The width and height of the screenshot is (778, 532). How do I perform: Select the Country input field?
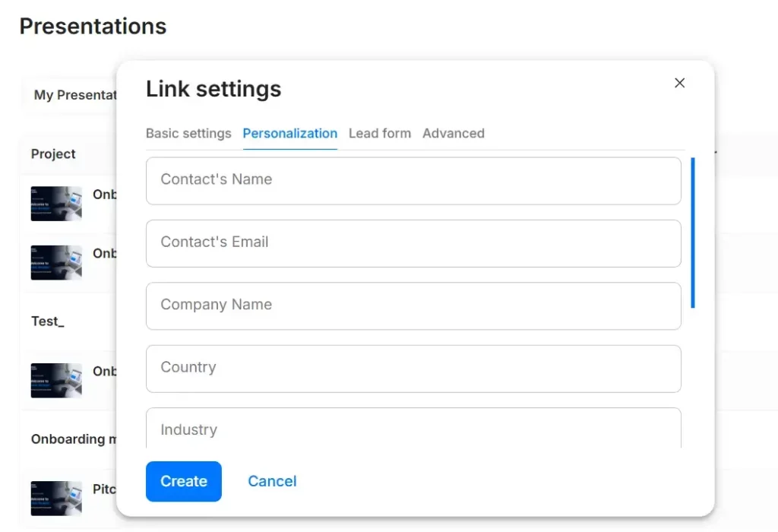coord(413,368)
